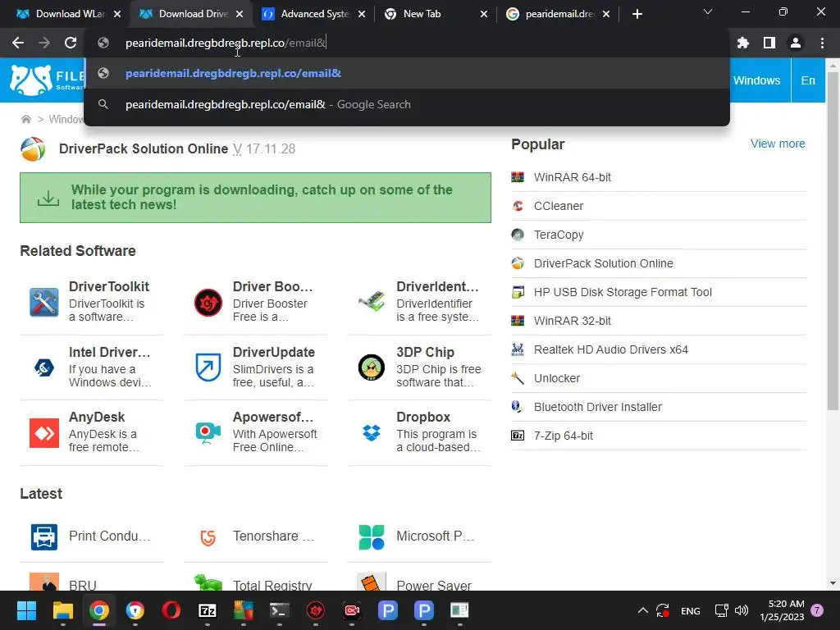Image resolution: width=840 pixels, height=630 pixels.
Task: Open the DriverToolkit title link
Action: tap(109, 286)
